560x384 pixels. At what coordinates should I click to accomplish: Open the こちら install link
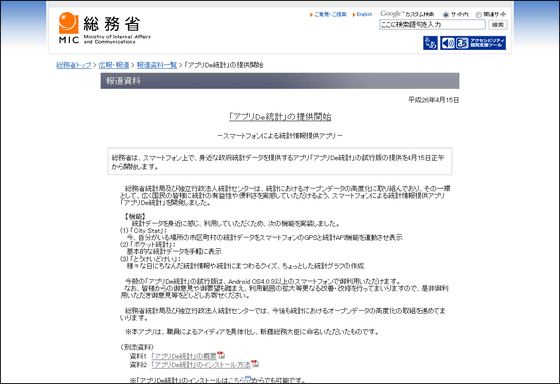pyautogui.click(x=236, y=380)
